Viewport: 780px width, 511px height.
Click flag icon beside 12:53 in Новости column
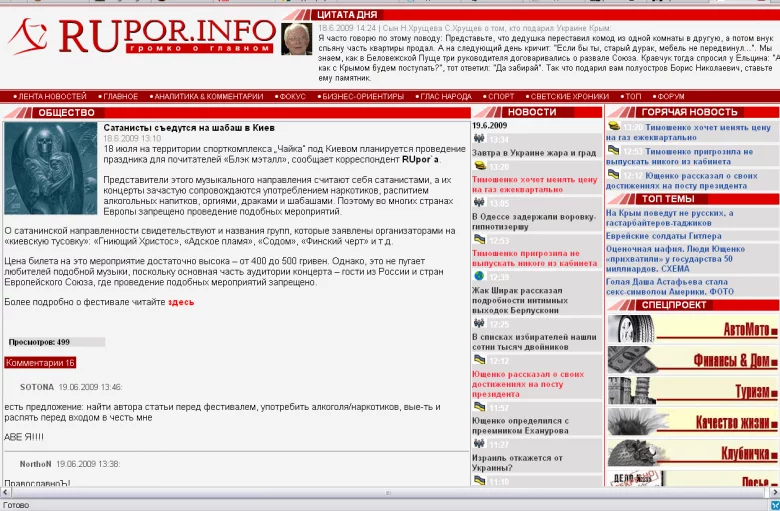tap(480, 240)
